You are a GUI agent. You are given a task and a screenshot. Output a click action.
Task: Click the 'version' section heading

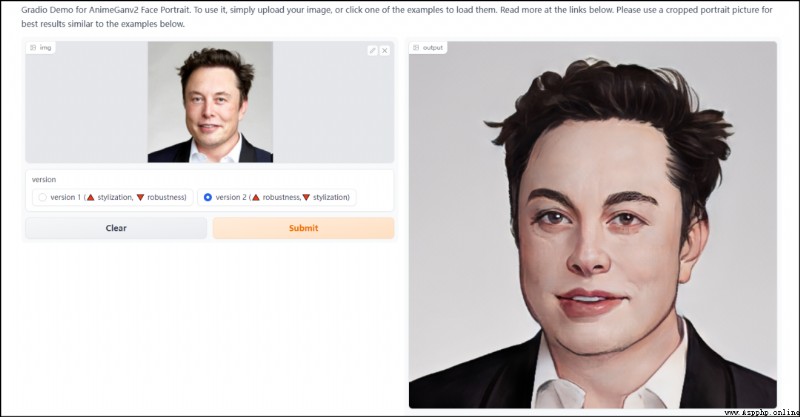click(44, 180)
